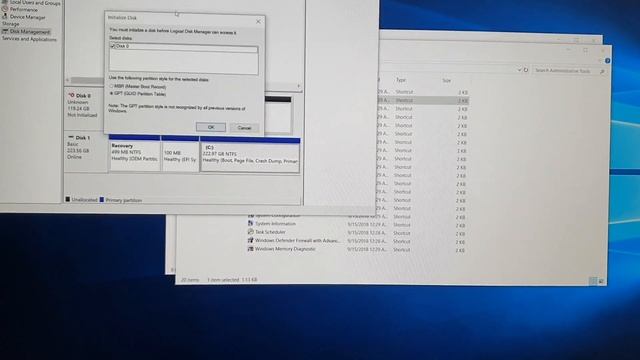Viewport: 640px width, 360px height.
Task: Click Disk Management label in the tree
Action: point(29,31)
